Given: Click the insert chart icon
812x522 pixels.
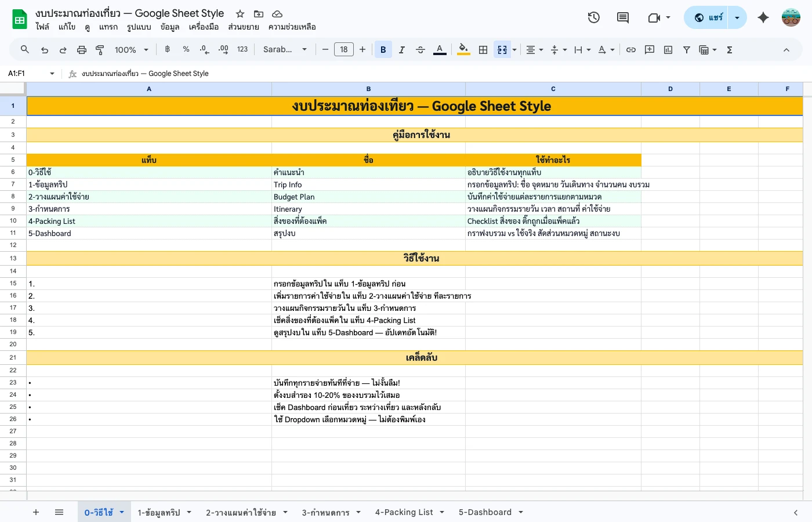Looking at the screenshot, I should point(668,50).
